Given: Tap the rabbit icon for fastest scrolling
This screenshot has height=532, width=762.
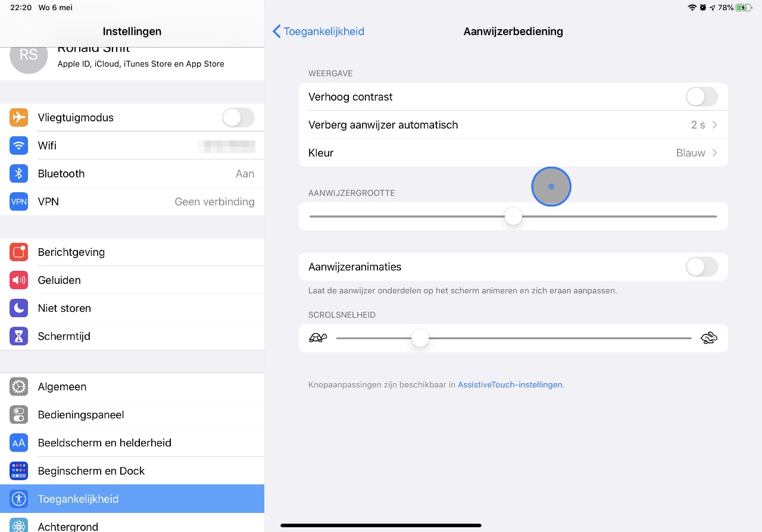Looking at the screenshot, I should pos(708,338).
